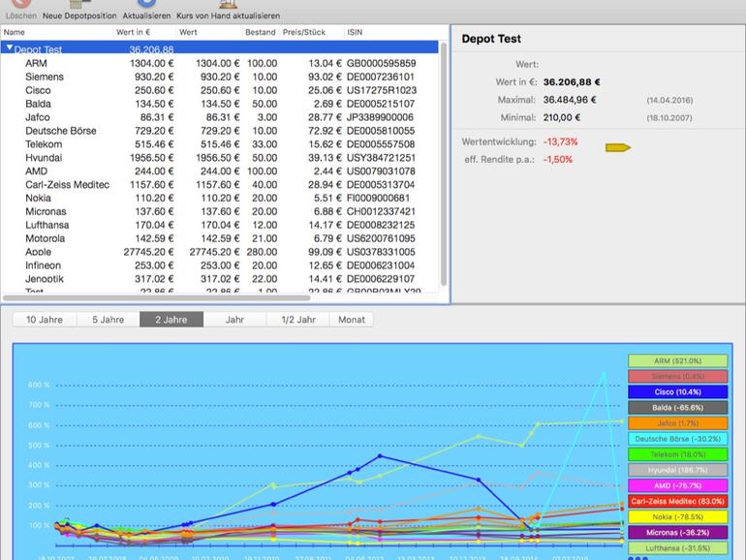Pick the Jahr range segment
This screenshot has height=560, width=746.
(x=234, y=319)
